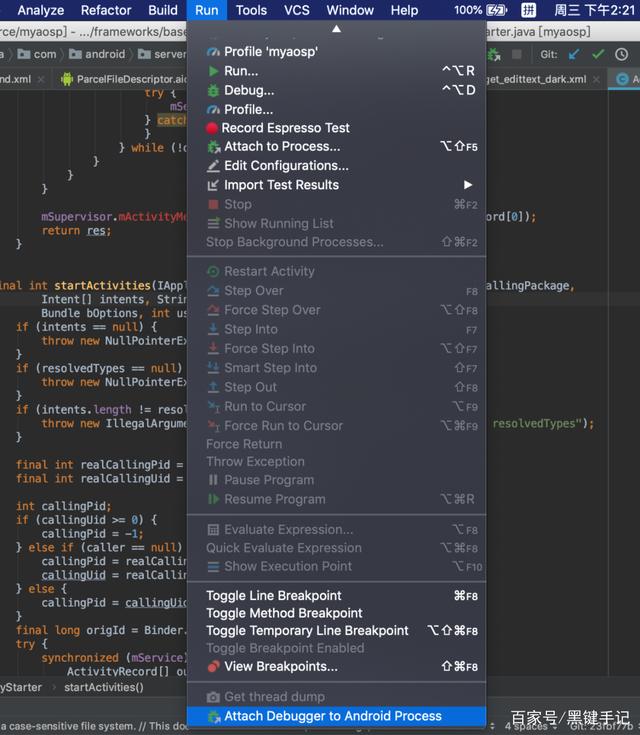Choose Run... menu item
This screenshot has height=735, width=640.
coord(336,71)
